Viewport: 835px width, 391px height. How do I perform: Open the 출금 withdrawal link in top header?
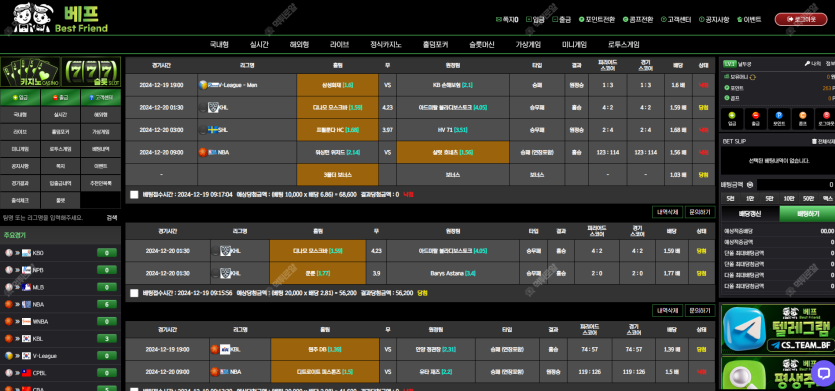coord(562,20)
